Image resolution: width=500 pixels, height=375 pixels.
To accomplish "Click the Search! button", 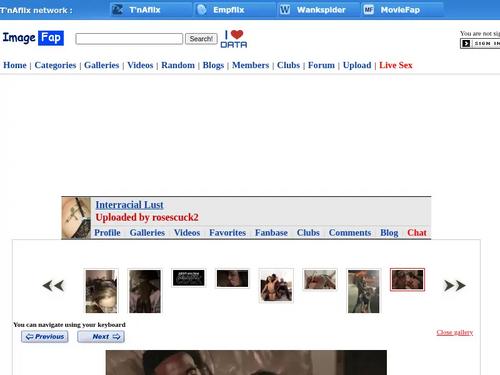I will click(x=201, y=39).
